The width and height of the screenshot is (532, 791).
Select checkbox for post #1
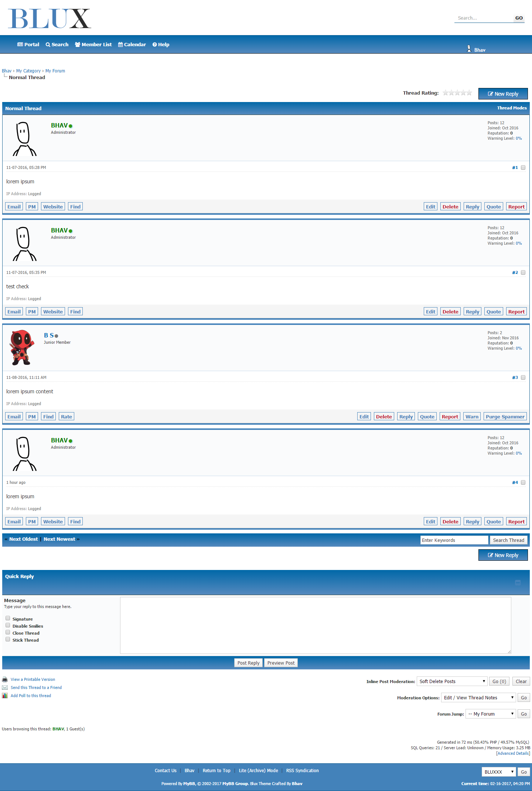click(x=523, y=167)
